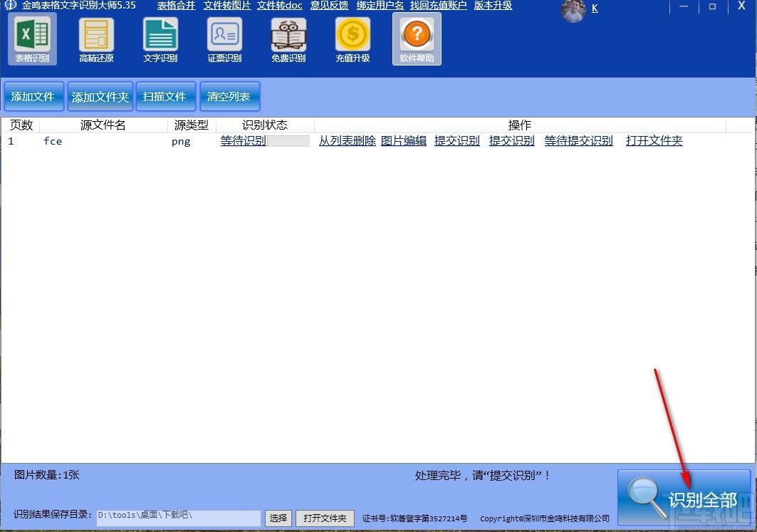Click the recognition progress bar for fce
Image resolution: width=757 pixels, height=532 pixels.
tap(288, 140)
